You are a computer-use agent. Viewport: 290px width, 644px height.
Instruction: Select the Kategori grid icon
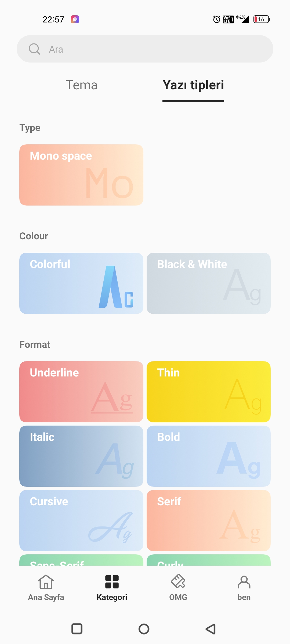pos(112,582)
